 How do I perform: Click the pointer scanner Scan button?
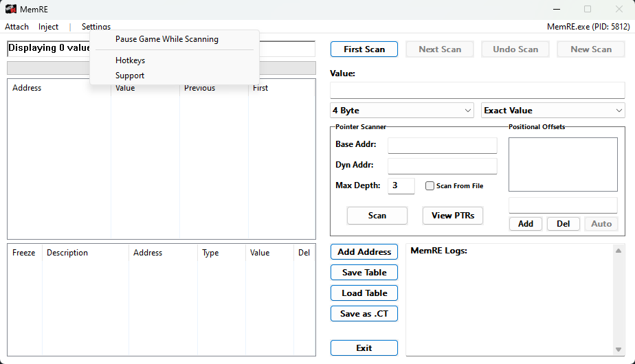tap(377, 216)
